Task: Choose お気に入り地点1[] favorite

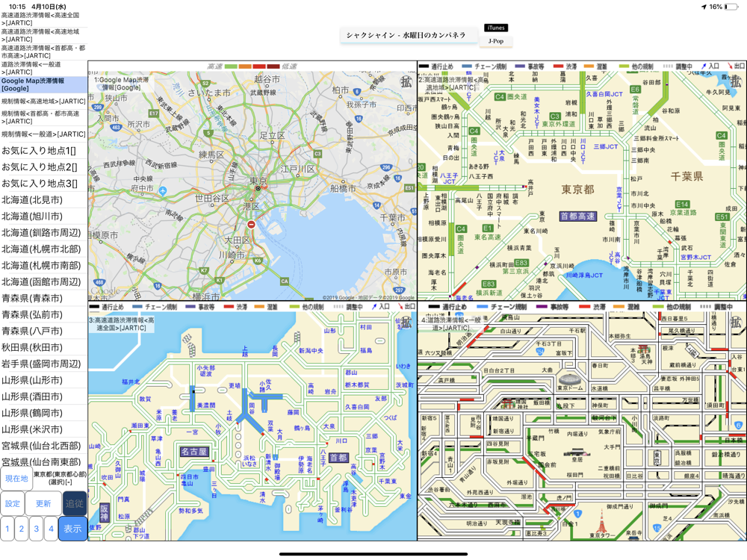Action: click(43, 151)
